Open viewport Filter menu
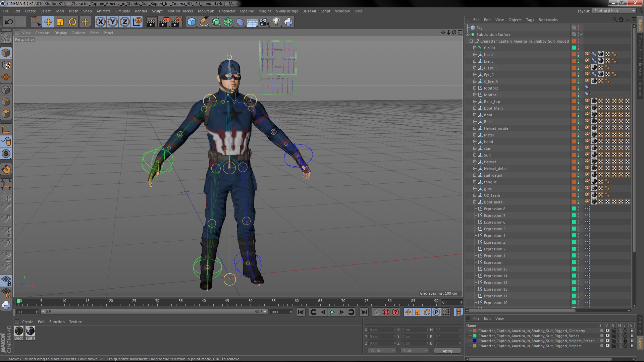Viewport: 644px width, 362px height. tap(95, 33)
